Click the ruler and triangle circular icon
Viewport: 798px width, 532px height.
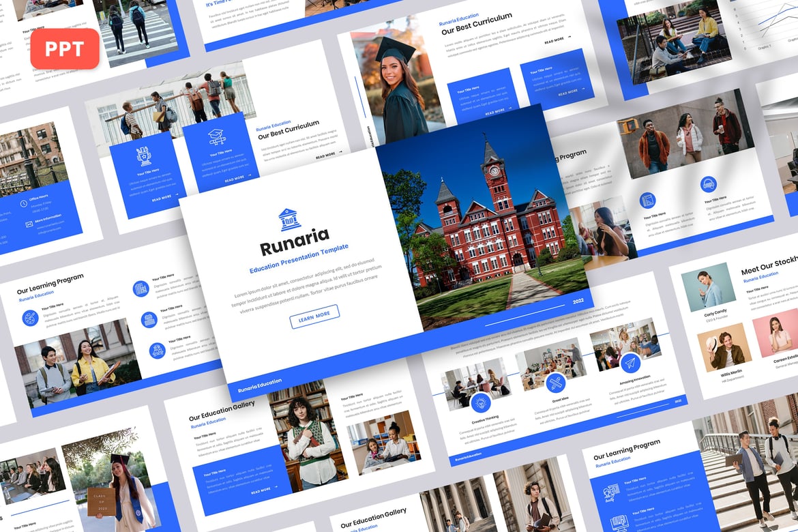point(647,200)
